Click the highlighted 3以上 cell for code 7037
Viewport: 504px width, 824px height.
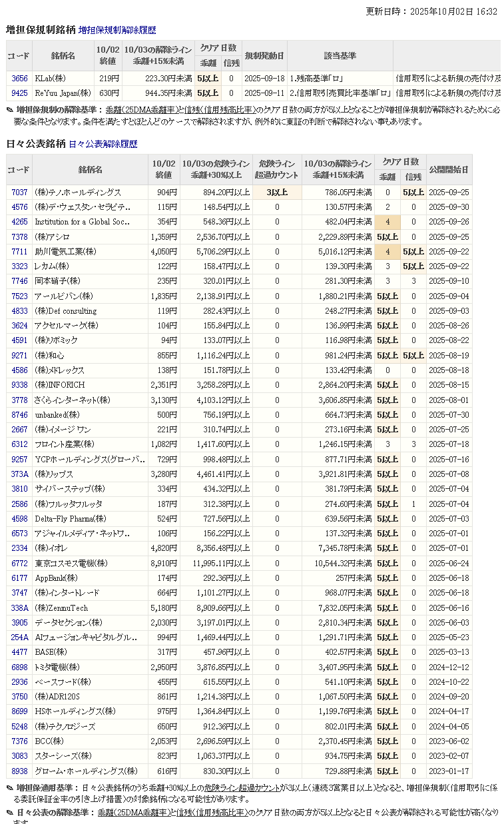pyautogui.click(x=277, y=193)
